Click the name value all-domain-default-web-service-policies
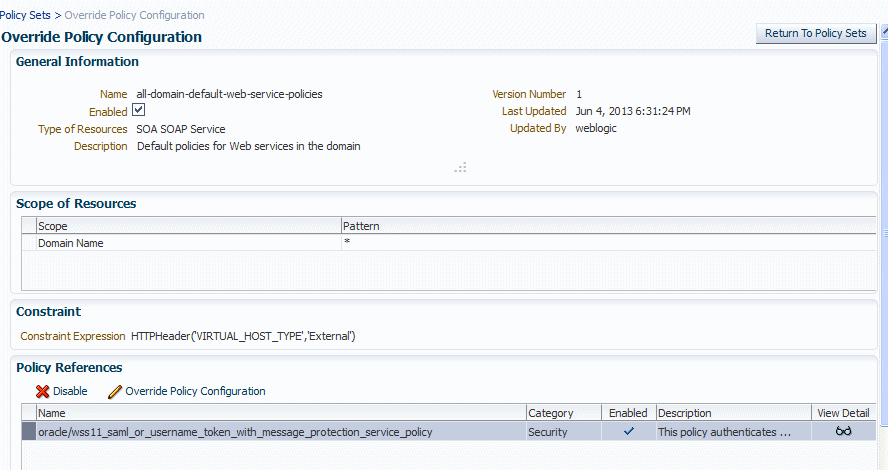 click(229, 94)
